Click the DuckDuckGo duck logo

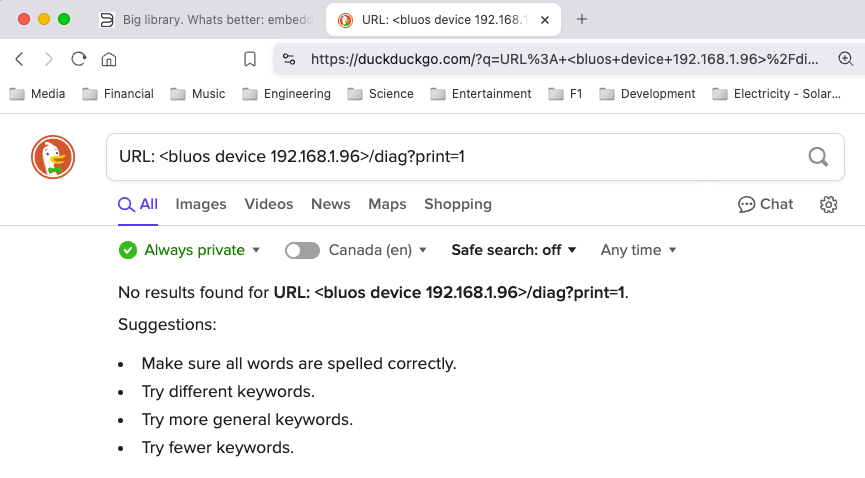53,157
